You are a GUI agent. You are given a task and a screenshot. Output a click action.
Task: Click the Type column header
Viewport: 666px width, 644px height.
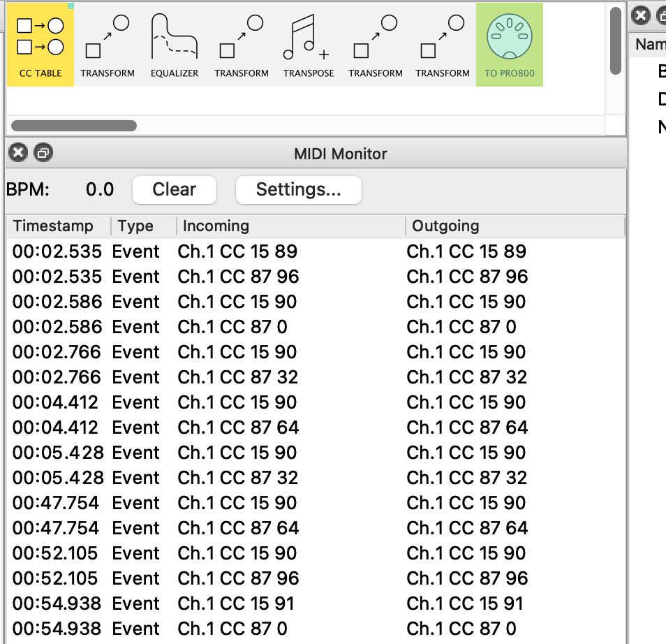tap(135, 226)
